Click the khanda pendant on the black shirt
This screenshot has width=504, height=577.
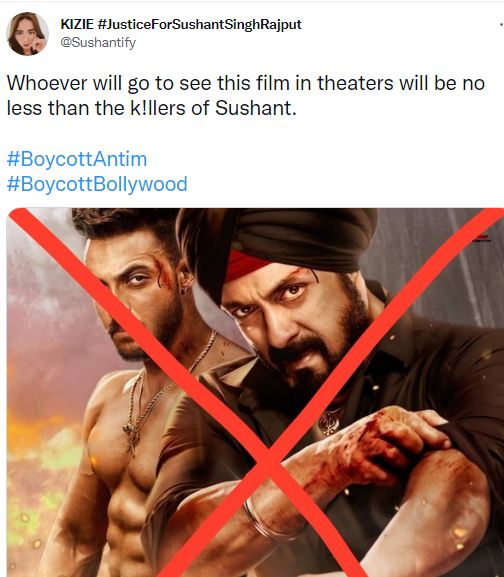(x=331, y=422)
